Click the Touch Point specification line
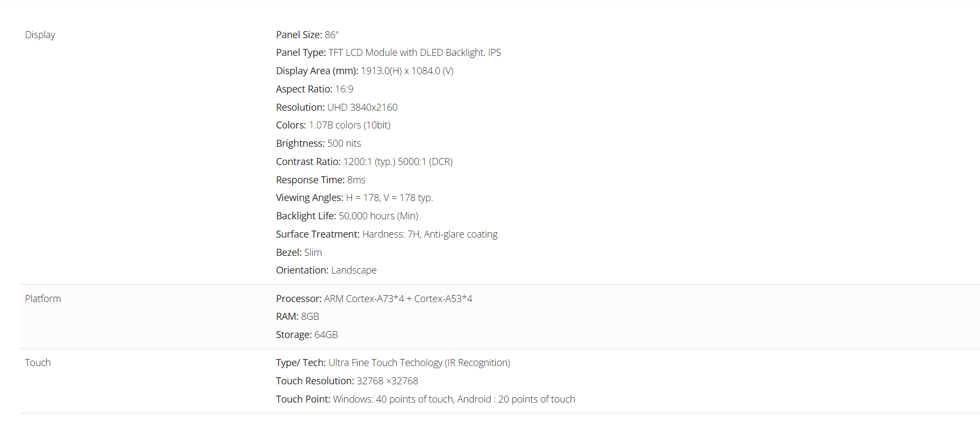The height and width of the screenshot is (423, 980). [x=425, y=399]
